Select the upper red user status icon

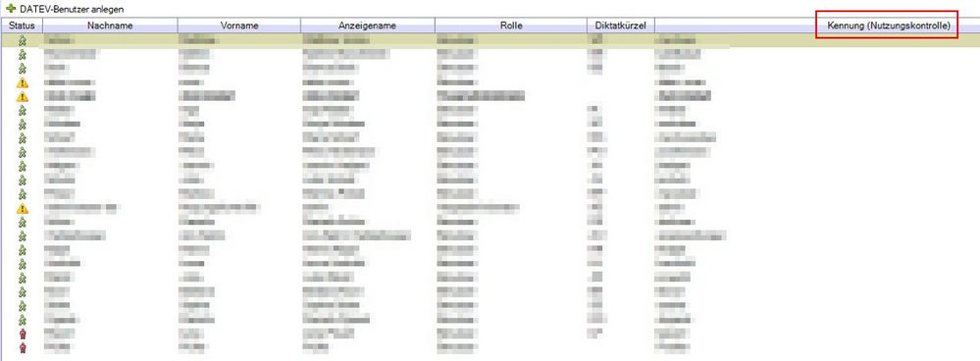pos(23,334)
